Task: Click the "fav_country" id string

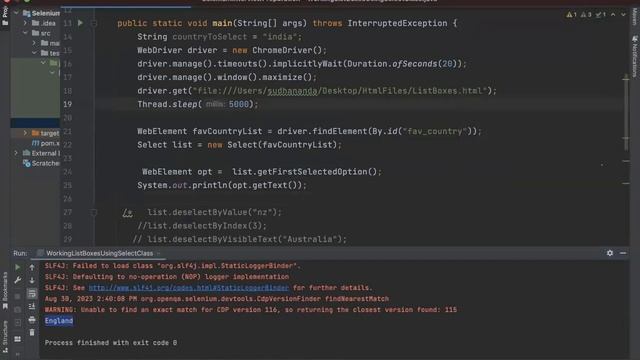Action: pos(435,131)
